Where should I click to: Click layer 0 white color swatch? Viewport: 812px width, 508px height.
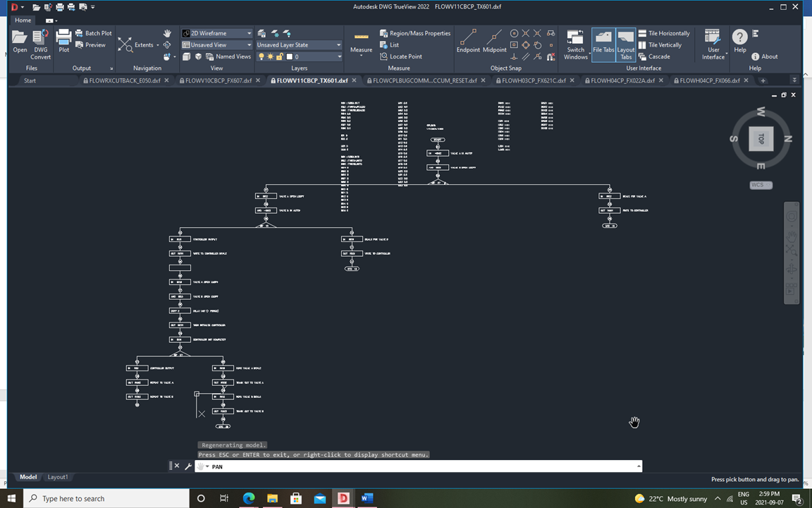point(290,56)
